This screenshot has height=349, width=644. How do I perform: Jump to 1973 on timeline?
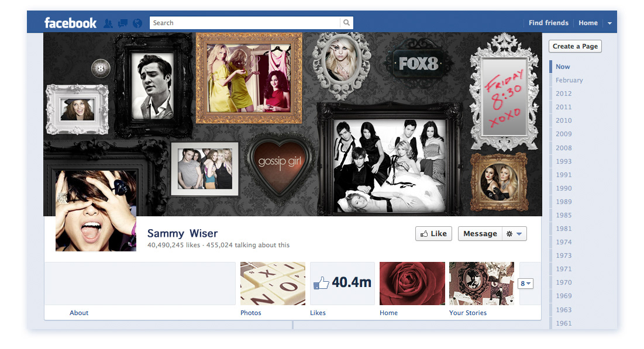563,255
